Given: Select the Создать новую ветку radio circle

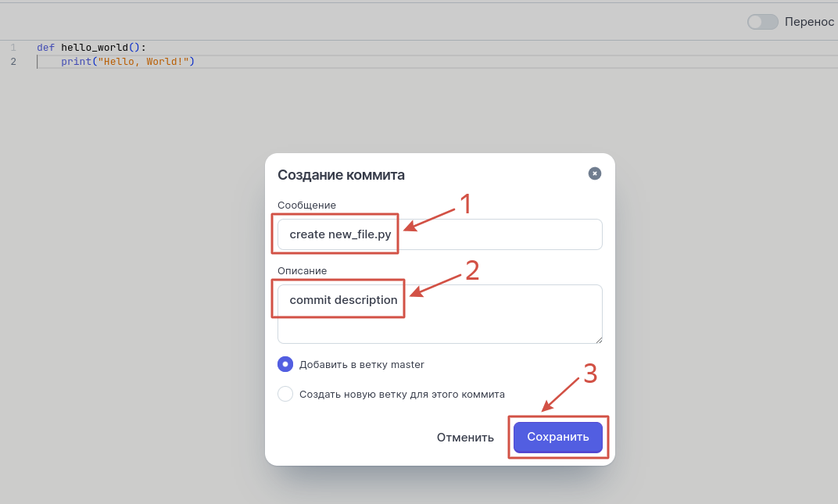Looking at the screenshot, I should pos(285,394).
